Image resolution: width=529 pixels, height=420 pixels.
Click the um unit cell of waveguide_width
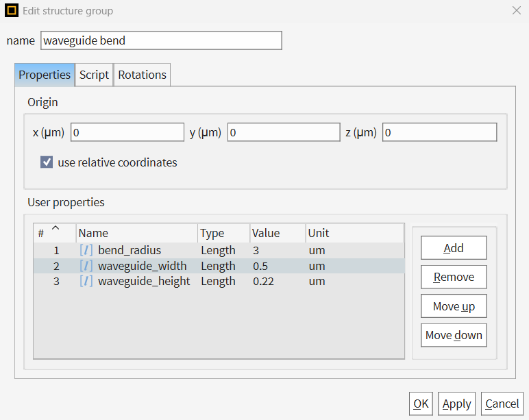click(317, 266)
